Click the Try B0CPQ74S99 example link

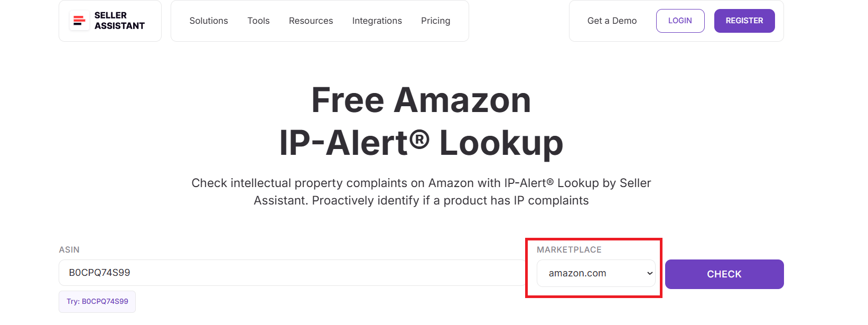pyautogui.click(x=97, y=301)
